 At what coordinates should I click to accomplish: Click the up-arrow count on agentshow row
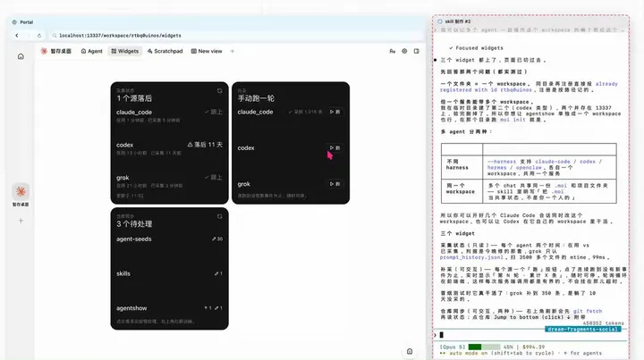coord(208,308)
